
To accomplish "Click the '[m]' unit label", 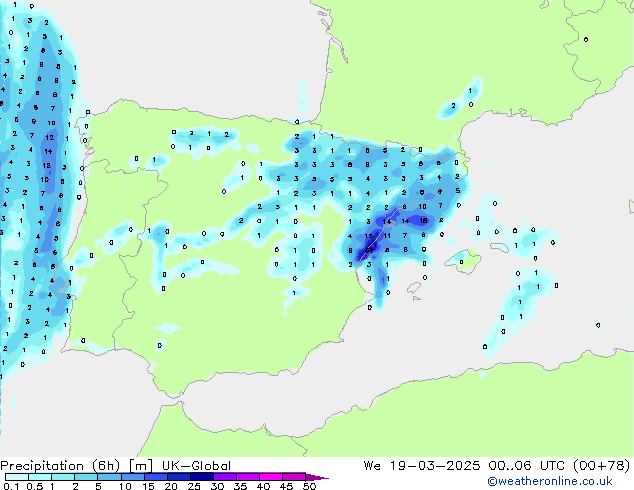I will point(141,466).
